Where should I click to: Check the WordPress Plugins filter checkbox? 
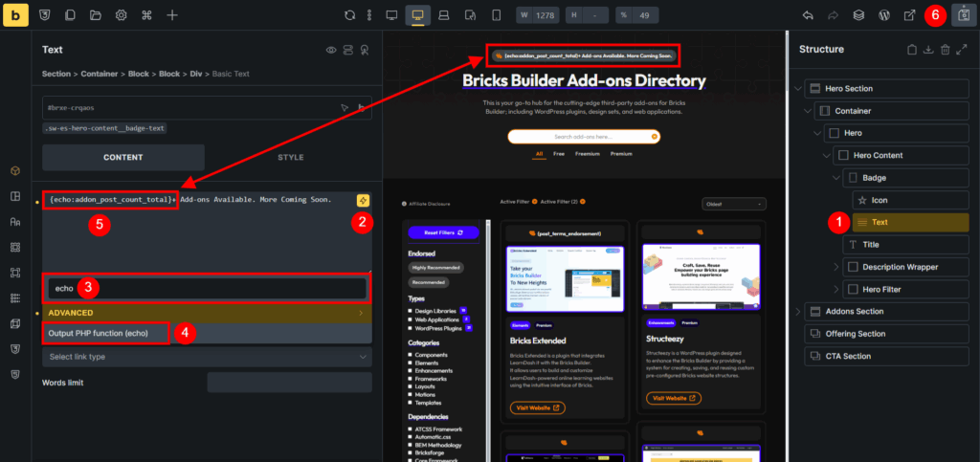pos(411,328)
